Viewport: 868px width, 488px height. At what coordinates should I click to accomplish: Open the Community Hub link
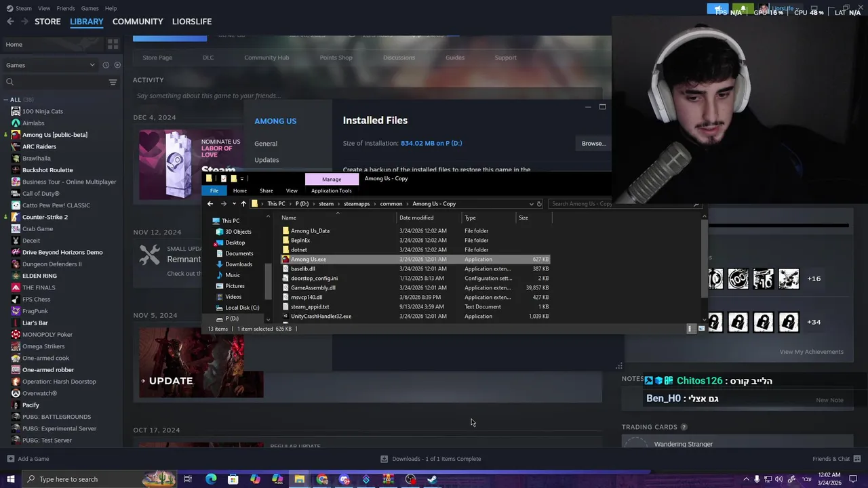pyautogui.click(x=267, y=58)
